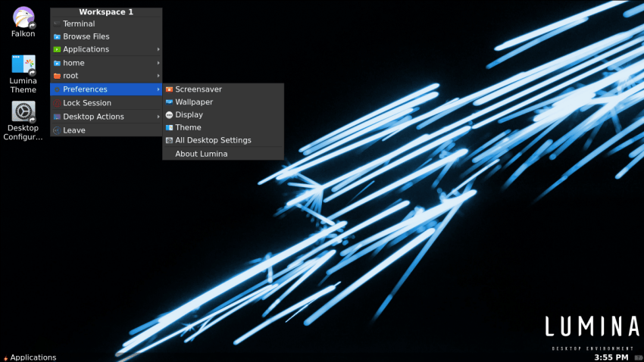Screen dimensions: 644x362
Task: Click the system tray indicator beside clock
Action: click(x=638, y=357)
